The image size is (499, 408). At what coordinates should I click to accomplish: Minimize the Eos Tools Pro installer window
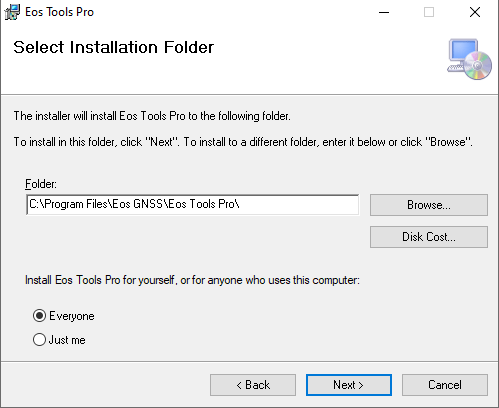tap(384, 12)
